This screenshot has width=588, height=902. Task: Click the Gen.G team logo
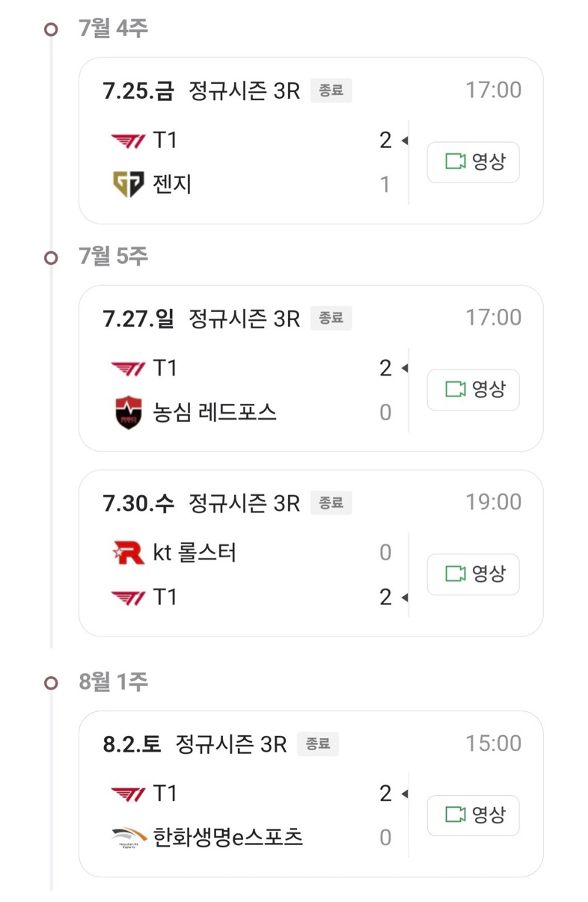coord(128,184)
